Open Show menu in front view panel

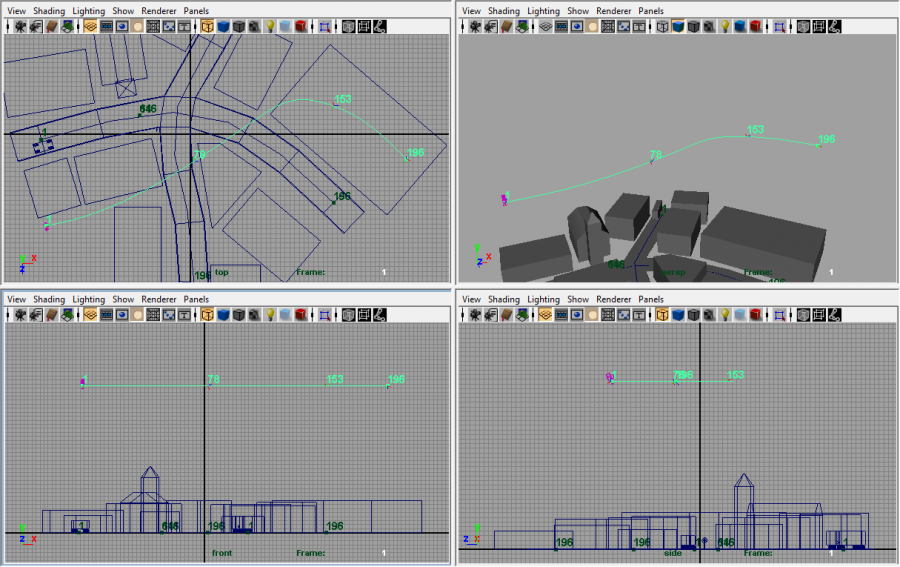[123, 300]
